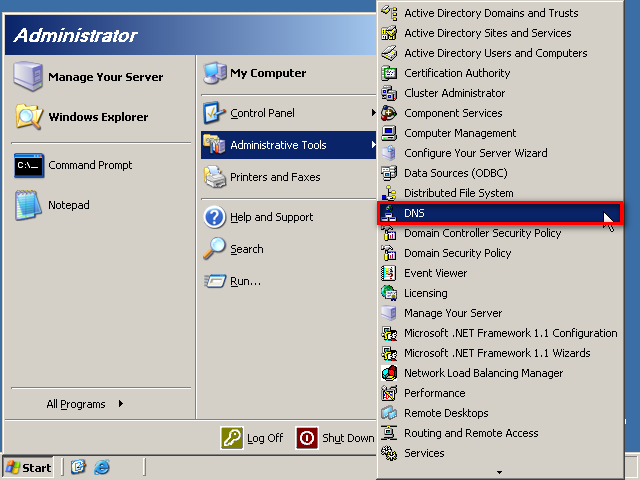Expand the Administrative Tools submenu arrow
The image size is (640, 480).
(x=373, y=144)
